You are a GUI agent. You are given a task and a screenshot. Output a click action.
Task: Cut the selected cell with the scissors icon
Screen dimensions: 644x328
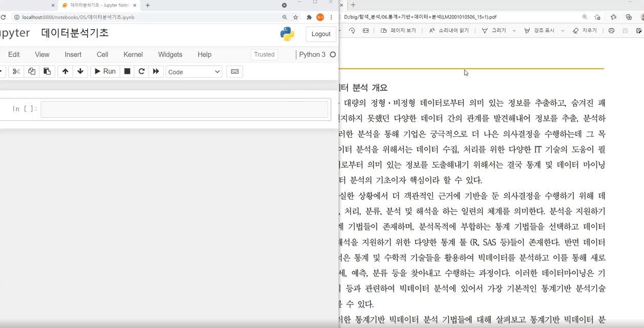[x=16, y=72]
